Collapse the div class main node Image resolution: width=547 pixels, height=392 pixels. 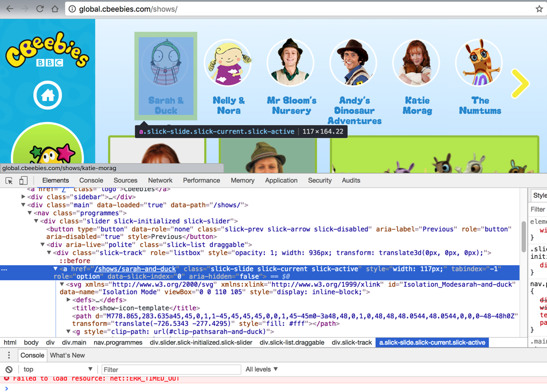pyautogui.click(x=23, y=205)
